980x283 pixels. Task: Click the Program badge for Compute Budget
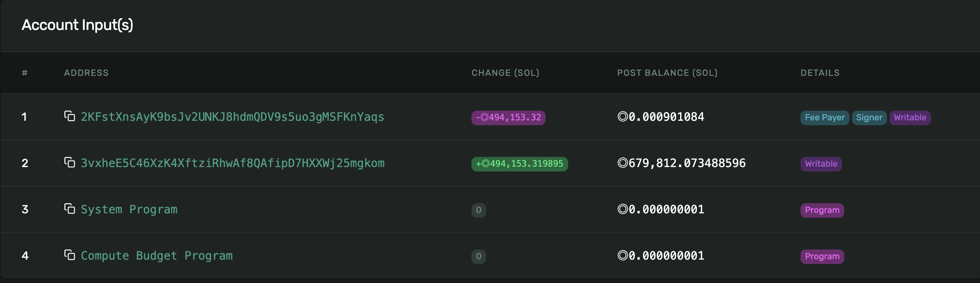coord(822,257)
